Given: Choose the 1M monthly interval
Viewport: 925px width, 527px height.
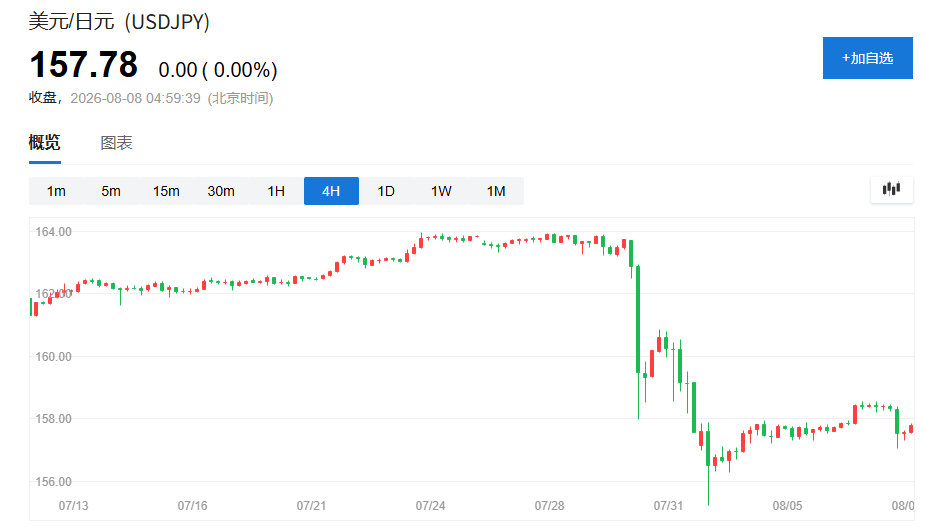Looking at the screenshot, I should tap(496, 191).
